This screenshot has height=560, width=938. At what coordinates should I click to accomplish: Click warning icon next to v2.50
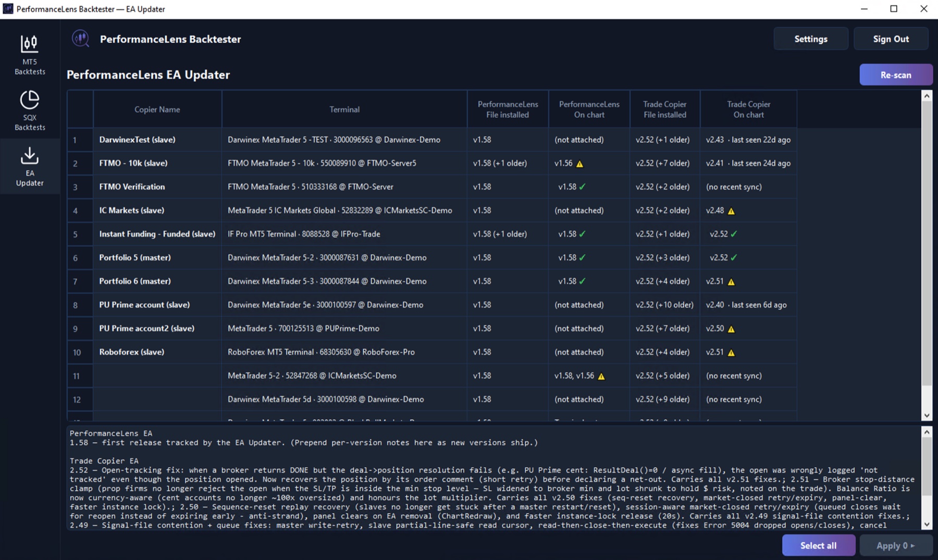731,329
